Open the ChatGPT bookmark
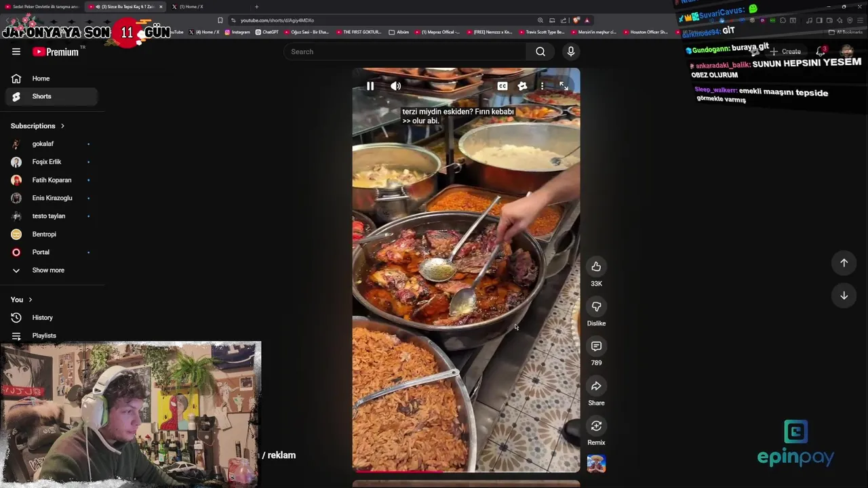The height and width of the screenshot is (488, 868). [267, 32]
